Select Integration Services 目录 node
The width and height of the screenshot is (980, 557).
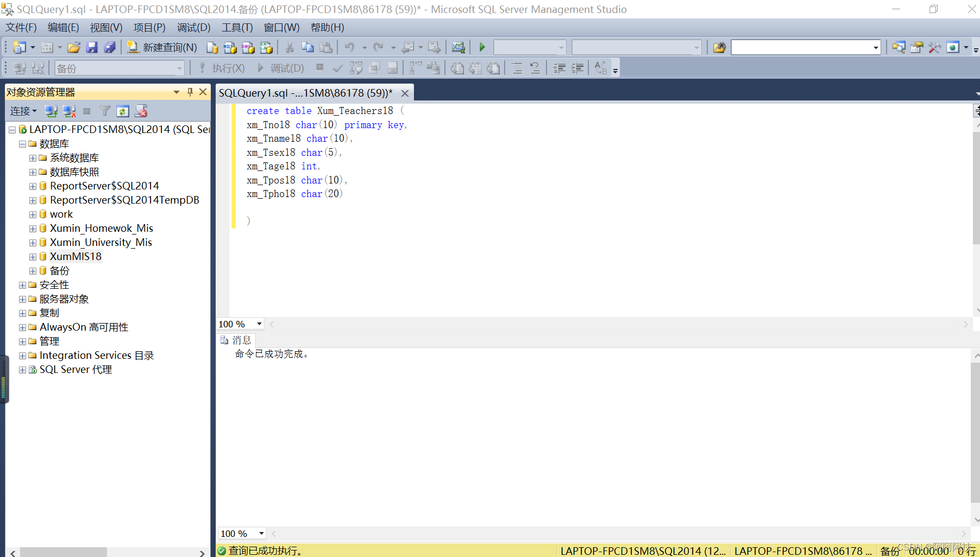(97, 356)
